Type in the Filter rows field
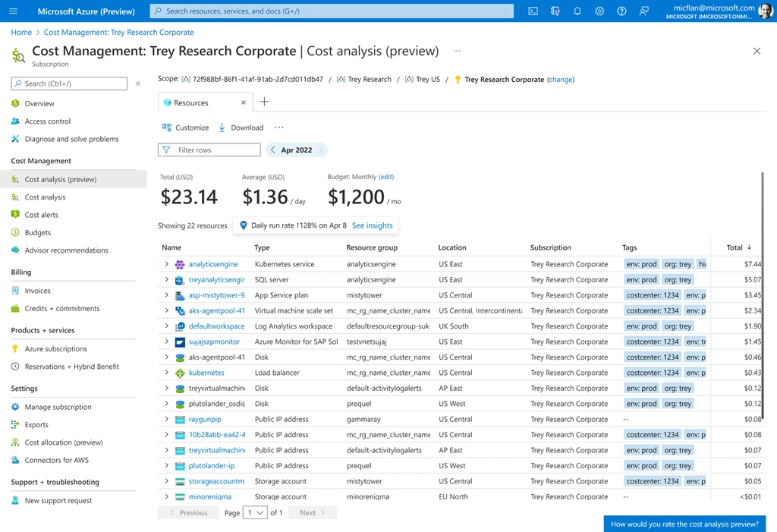Viewport: 777px width, 532px height. click(x=216, y=150)
